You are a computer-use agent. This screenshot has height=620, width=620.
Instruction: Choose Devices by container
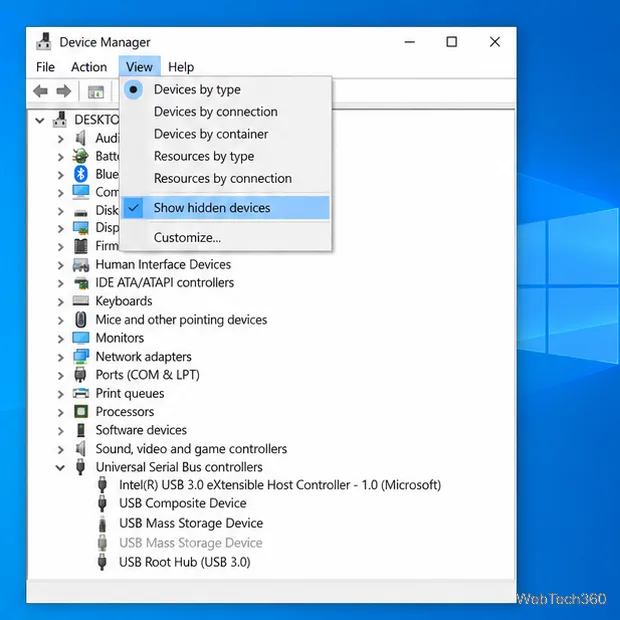pyautogui.click(x=226, y=134)
